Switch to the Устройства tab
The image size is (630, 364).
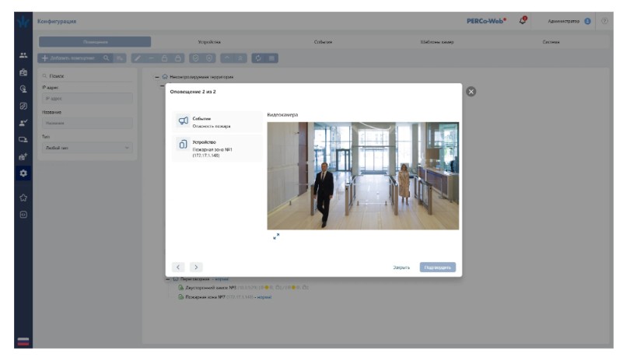[x=209, y=42]
